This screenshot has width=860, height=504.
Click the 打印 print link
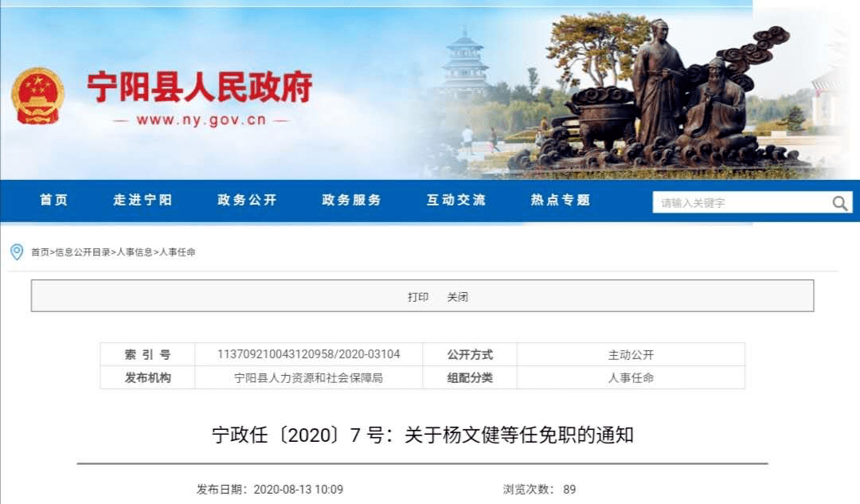tap(418, 297)
